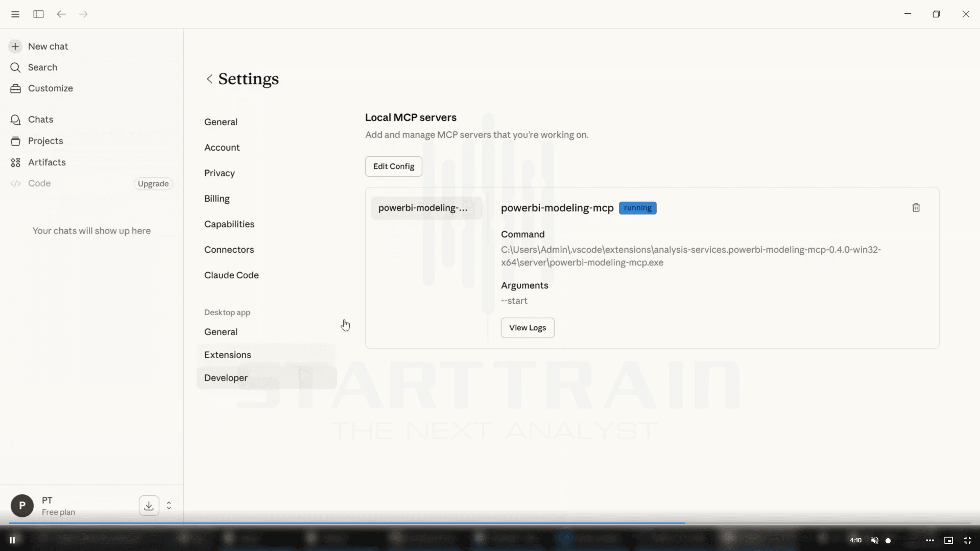Select powerbi-modeling server in list
Screen dimensions: 980x551
pyautogui.click(x=426, y=208)
